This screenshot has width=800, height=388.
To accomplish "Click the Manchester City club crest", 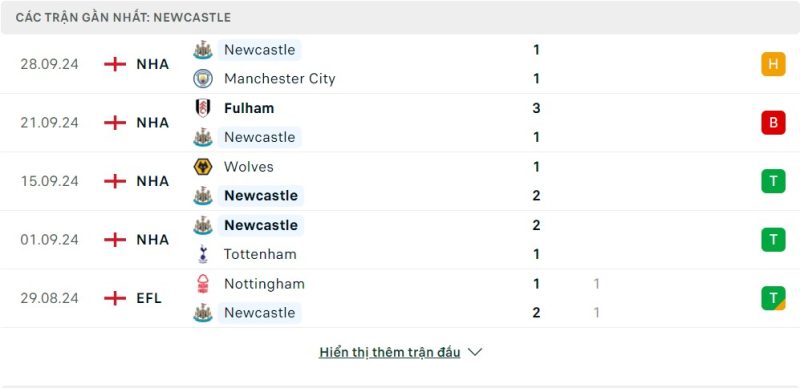I will point(203,79).
